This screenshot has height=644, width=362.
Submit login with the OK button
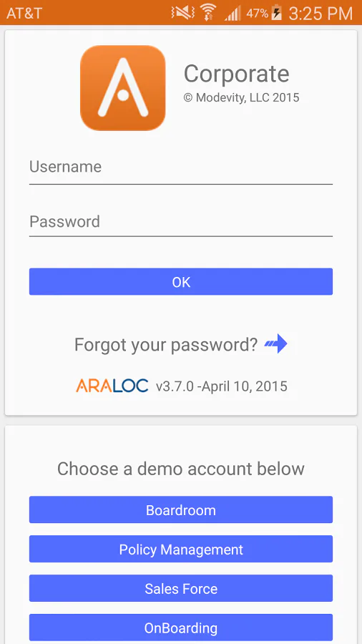[x=181, y=282]
